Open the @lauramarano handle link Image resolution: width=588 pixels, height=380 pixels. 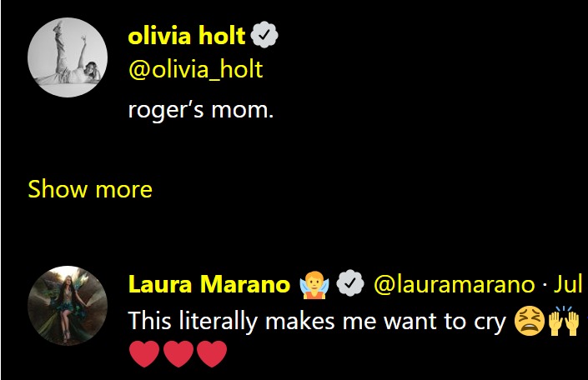tap(454, 285)
